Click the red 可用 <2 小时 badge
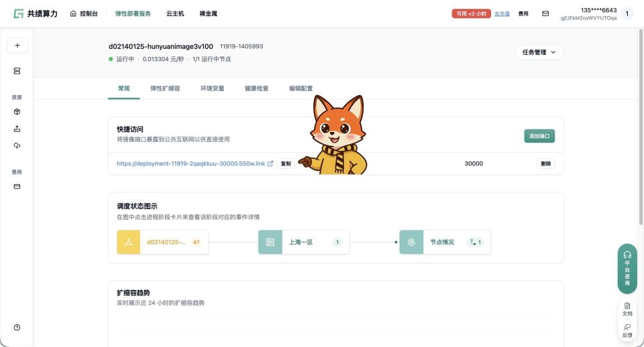Screen dimensions: 644x347 click(x=471, y=13)
